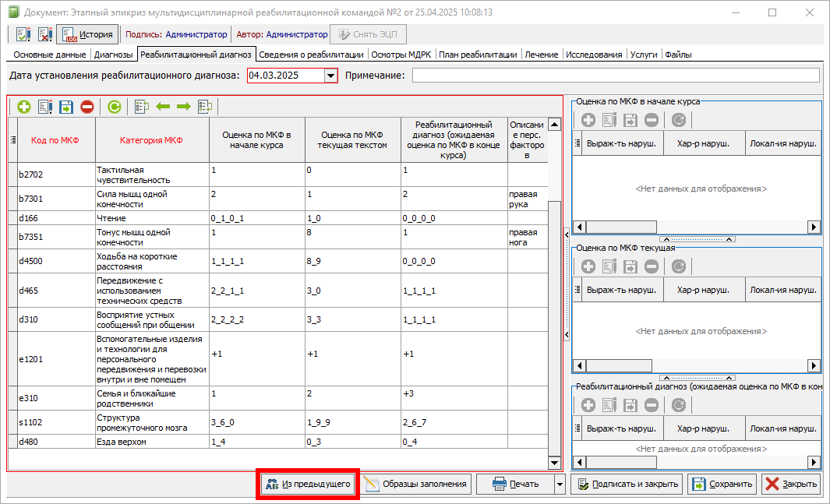Click Подписать и закрыть button
Screen dimensions: 830x504
tap(627, 484)
